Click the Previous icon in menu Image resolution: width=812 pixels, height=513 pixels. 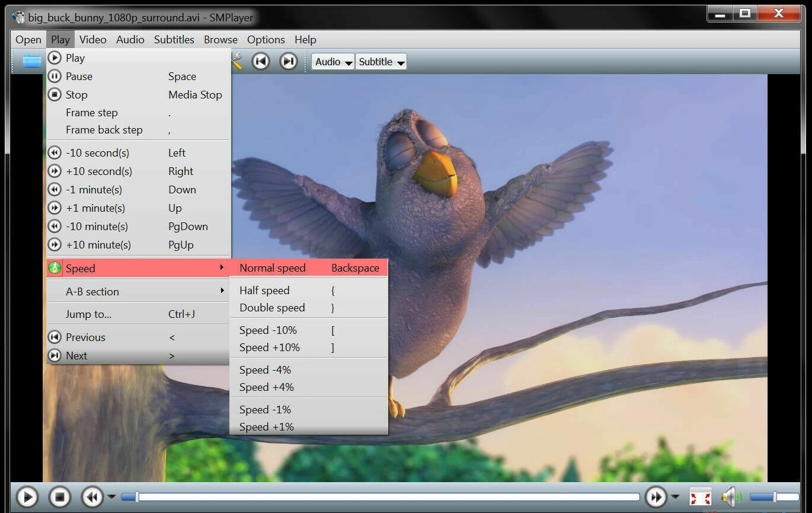55,337
